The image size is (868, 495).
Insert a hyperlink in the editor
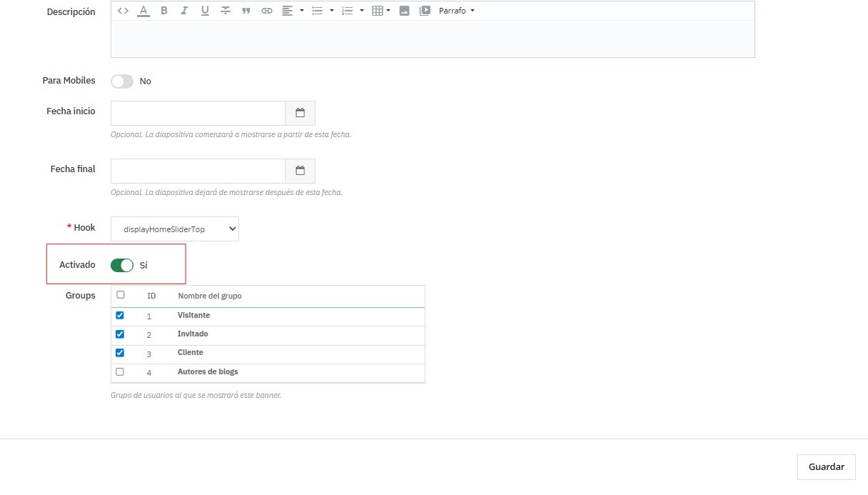click(267, 11)
